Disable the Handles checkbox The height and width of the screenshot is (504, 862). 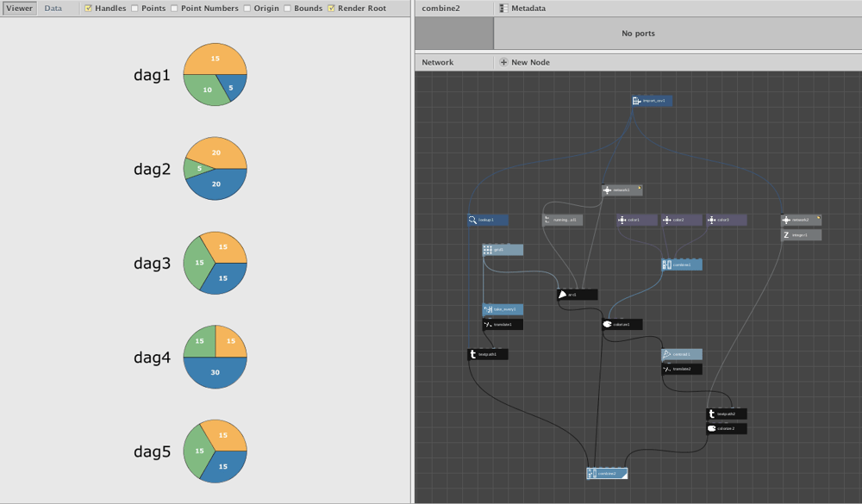click(x=88, y=9)
